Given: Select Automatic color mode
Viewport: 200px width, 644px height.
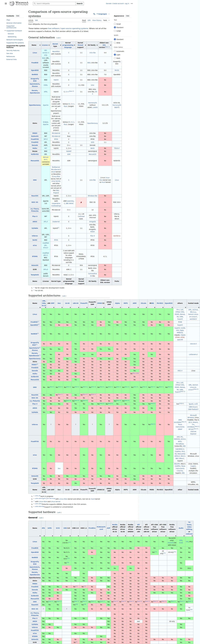Looking at the screenshot, I should pyautogui.click(x=115, y=51).
